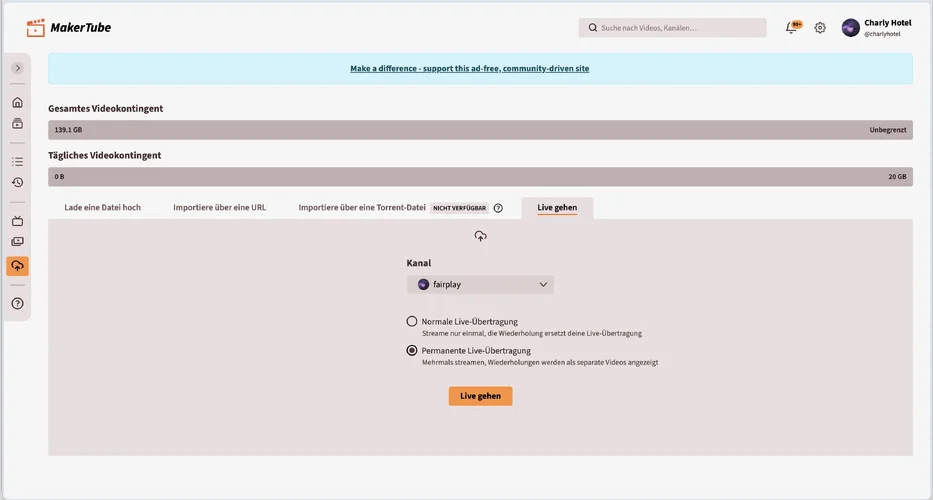Open the TV channels icon in the sidebar

[x=18, y=221]
